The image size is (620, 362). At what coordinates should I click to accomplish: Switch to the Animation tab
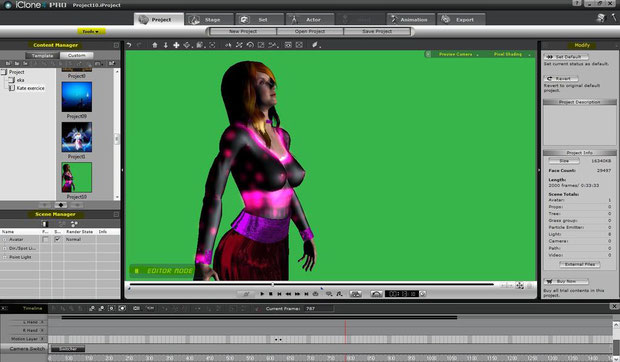(x=410, y=19)
